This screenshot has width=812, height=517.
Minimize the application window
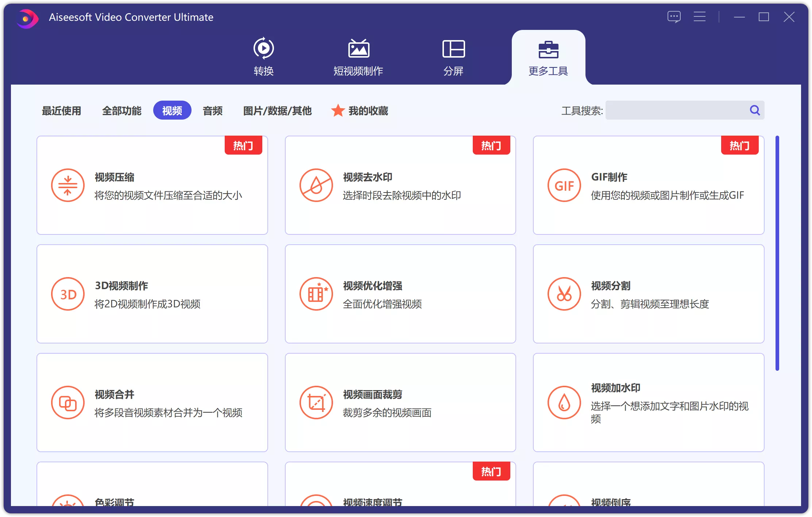[739, 17]
